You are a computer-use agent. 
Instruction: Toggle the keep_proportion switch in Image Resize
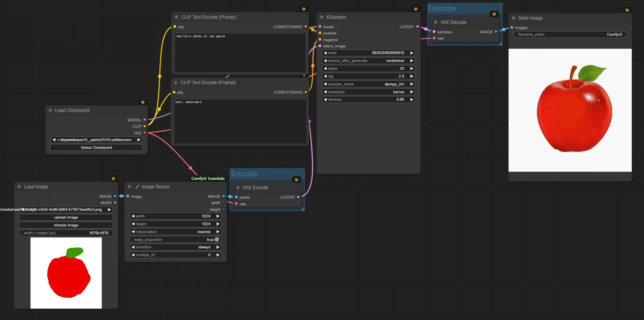(216, 240)
